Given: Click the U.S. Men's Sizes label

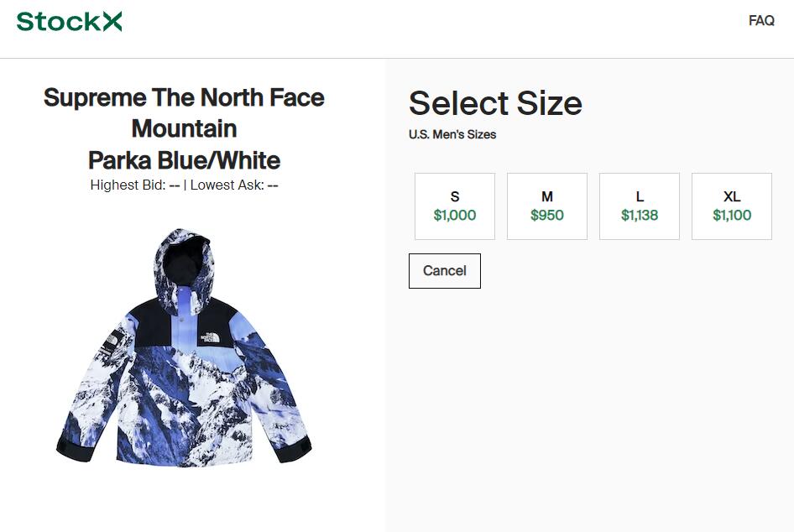Looking at the screenshot, I should pos(452,134).
